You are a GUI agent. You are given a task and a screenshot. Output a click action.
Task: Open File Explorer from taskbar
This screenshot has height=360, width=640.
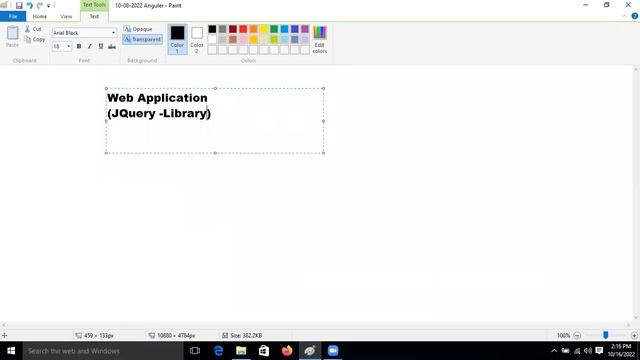241,351
